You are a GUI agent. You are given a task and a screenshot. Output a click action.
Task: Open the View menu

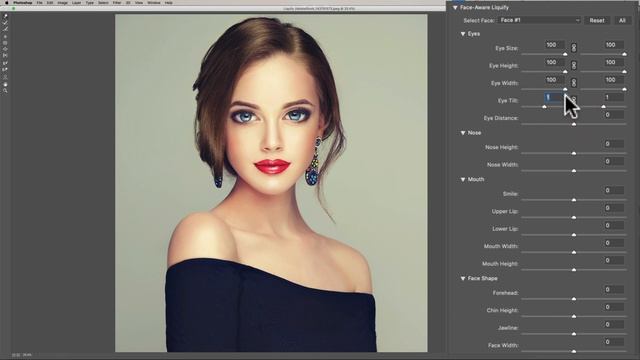(x=139, y=2)
